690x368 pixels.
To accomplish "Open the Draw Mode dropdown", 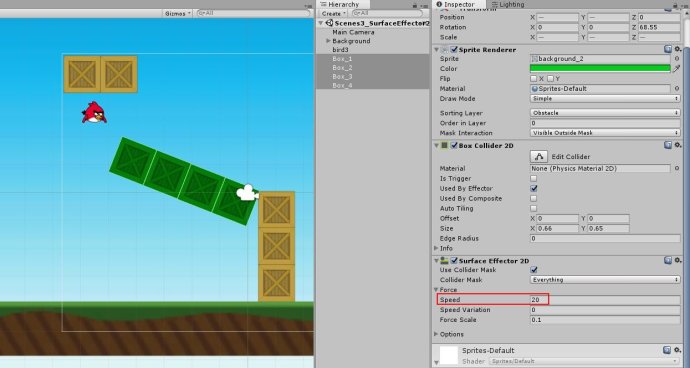I will click(605, 99).
